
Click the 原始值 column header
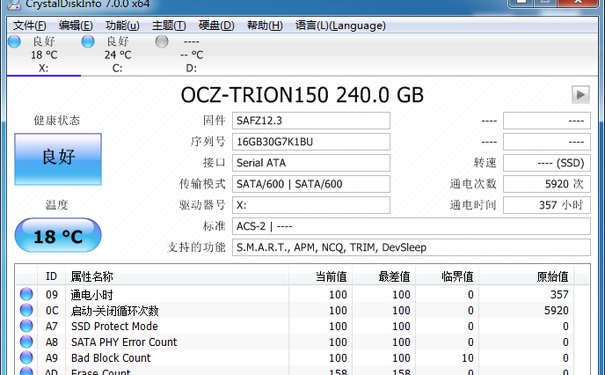click(x=526, y=276)
